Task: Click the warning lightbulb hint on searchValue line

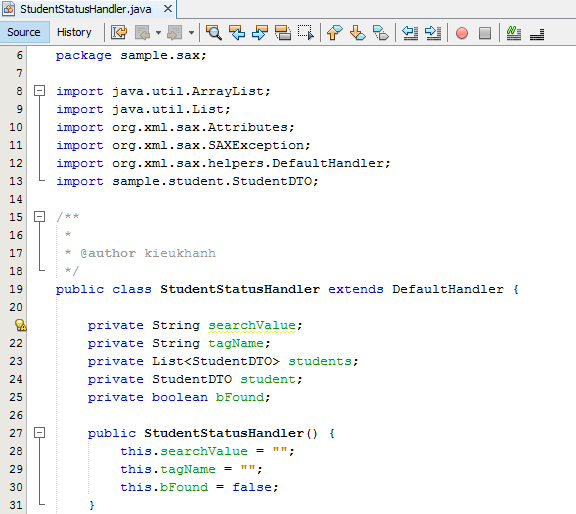Action: point(21,325)
